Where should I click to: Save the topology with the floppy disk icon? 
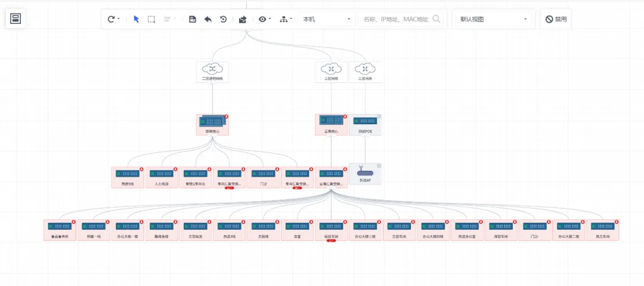192,19
